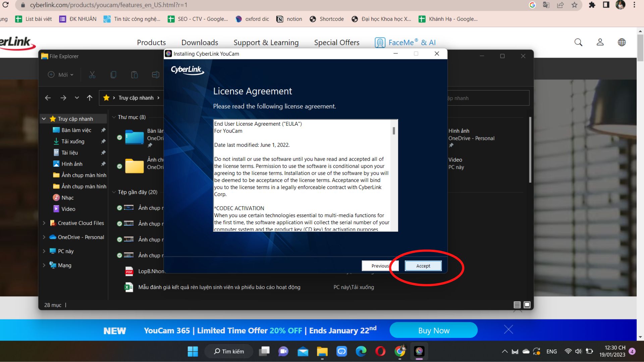
Task: Open the FaceMe & AI link
Action: [405, 43]
